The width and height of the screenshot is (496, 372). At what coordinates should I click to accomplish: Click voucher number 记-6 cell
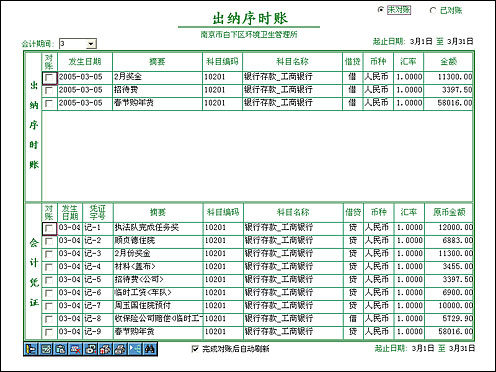(x=98, y=293)
